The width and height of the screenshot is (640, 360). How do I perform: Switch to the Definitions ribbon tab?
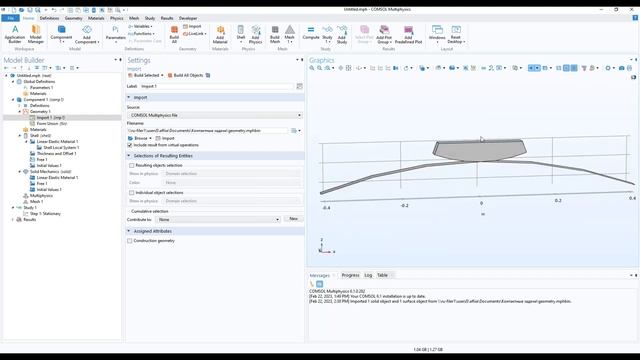pos(49,18)
